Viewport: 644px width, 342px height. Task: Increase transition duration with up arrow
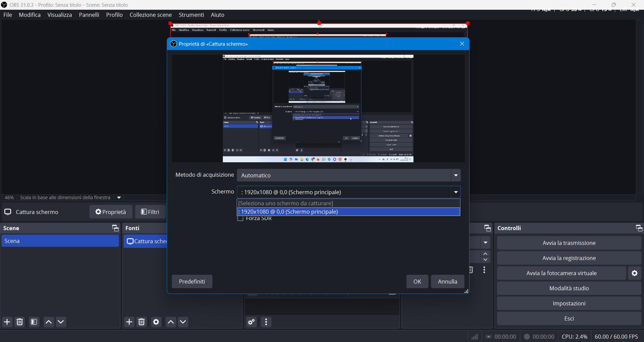486,254
